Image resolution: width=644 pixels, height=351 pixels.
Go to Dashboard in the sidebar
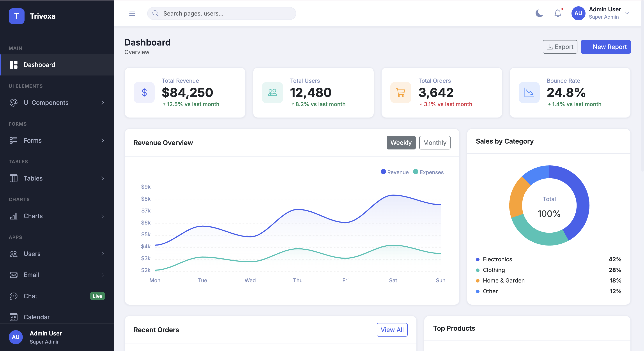[57, 65]
